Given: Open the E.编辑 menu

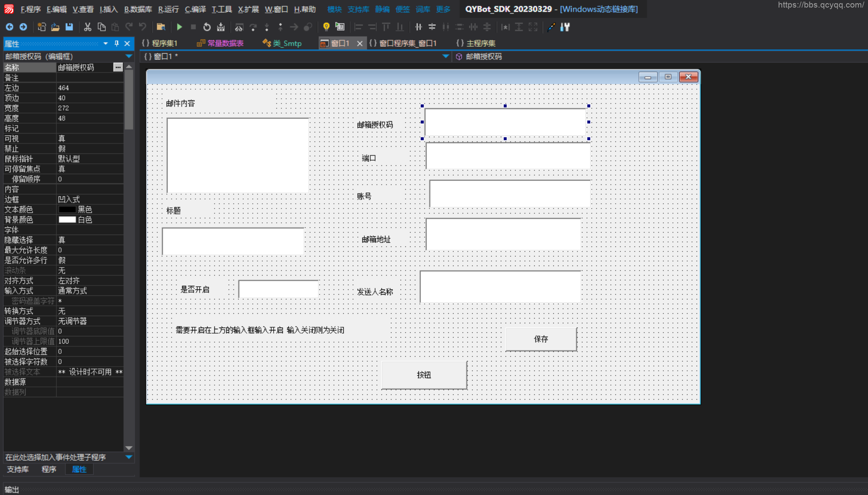Looking at the screenshot, I should 56,9.
